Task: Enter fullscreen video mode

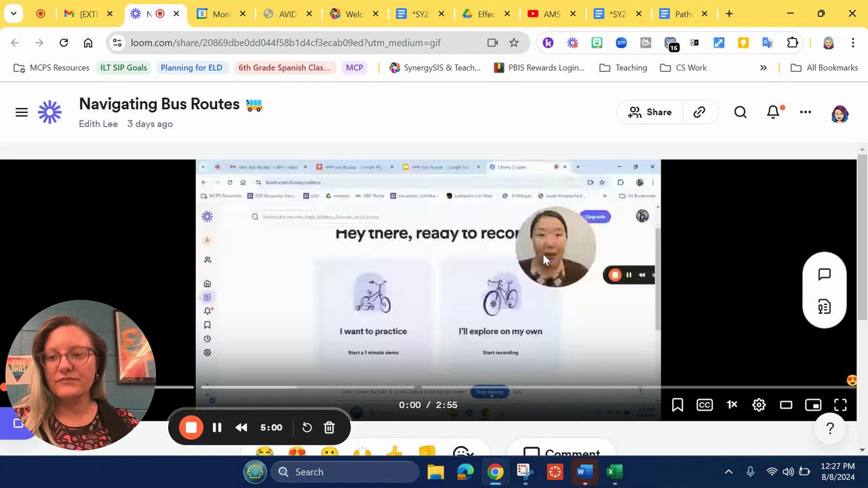Action: coord(840,405)
